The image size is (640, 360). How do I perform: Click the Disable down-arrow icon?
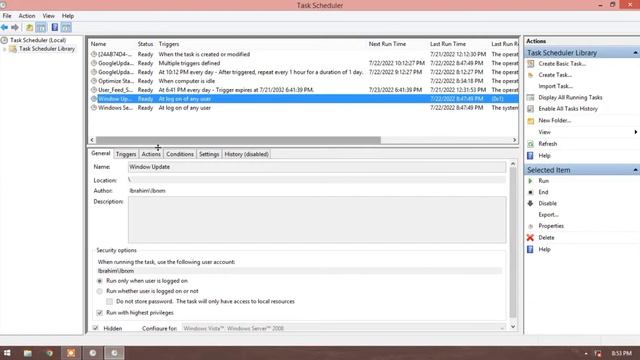click(531, 203)
